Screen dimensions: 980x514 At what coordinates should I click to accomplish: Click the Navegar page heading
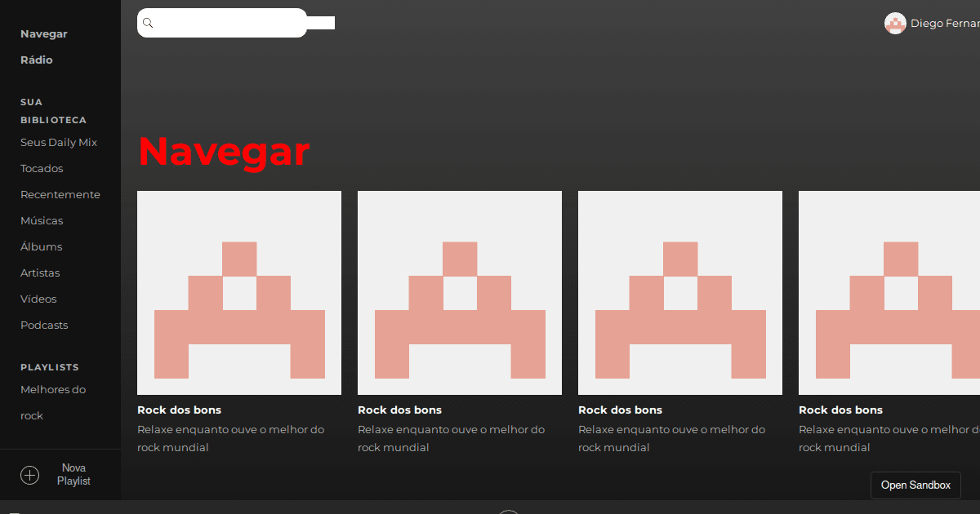click(224, 151)
